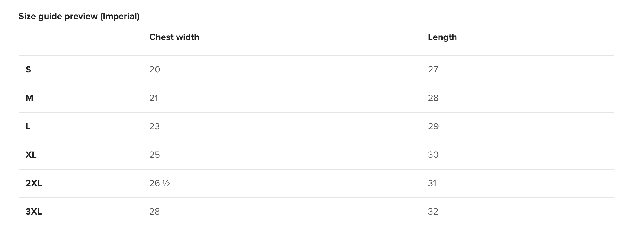Click length value 29 for size L
This screenshot has width=644, height=247.
click(x=433, y=126)
